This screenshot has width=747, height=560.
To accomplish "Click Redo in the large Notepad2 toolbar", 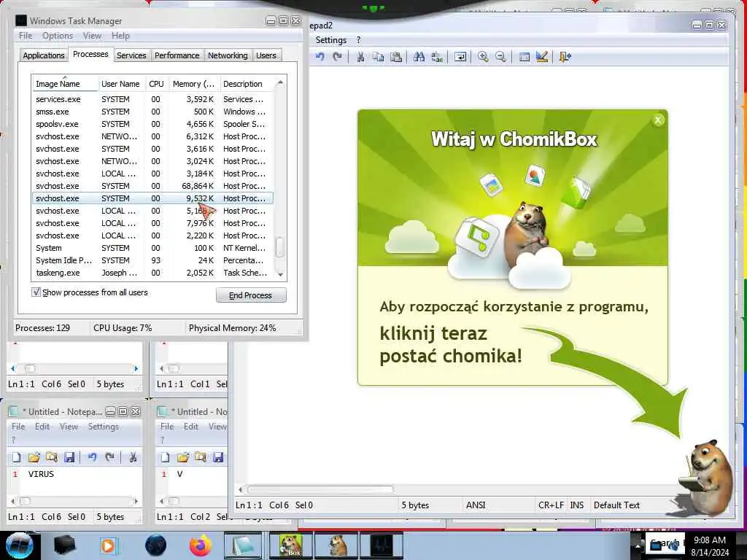I will point(337,57).
